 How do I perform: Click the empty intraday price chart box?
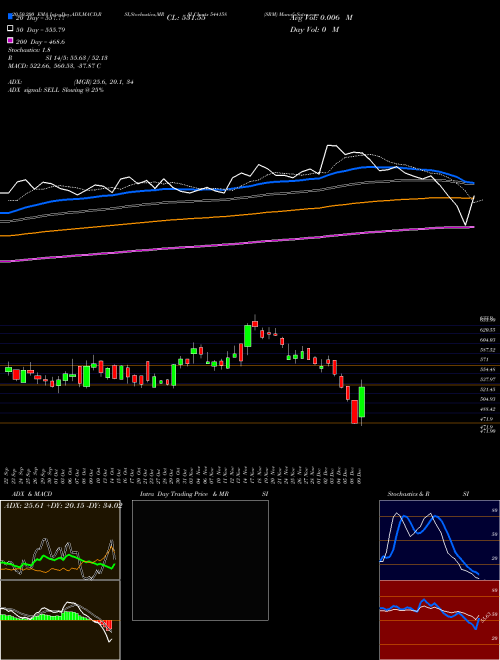(200, 560)
